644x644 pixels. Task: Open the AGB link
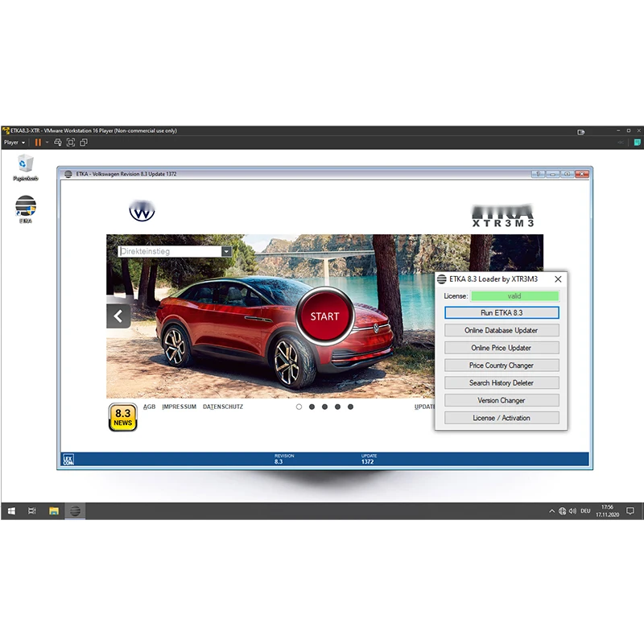coord(149,407)
